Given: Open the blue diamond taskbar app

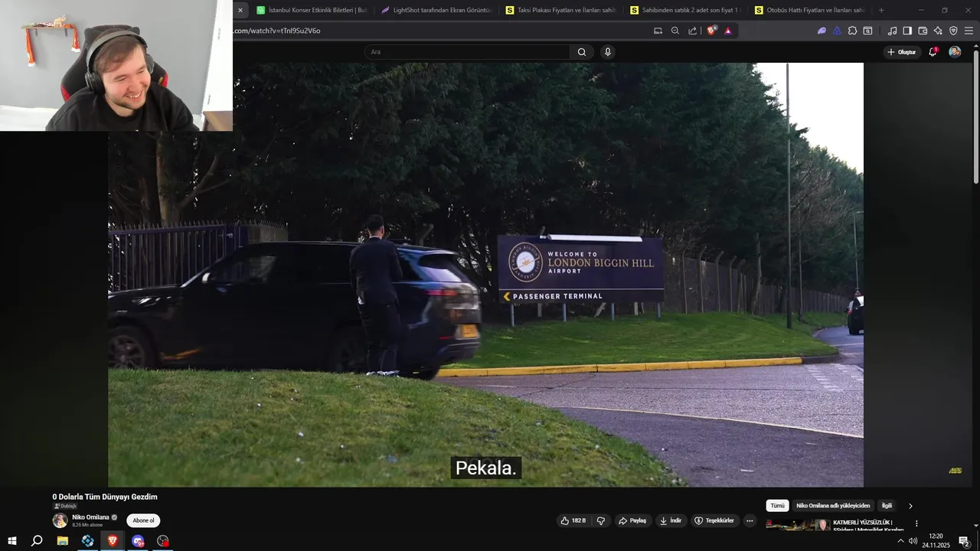Looking at the screenshot, I should pyautogui.click(x=88, y=541).
